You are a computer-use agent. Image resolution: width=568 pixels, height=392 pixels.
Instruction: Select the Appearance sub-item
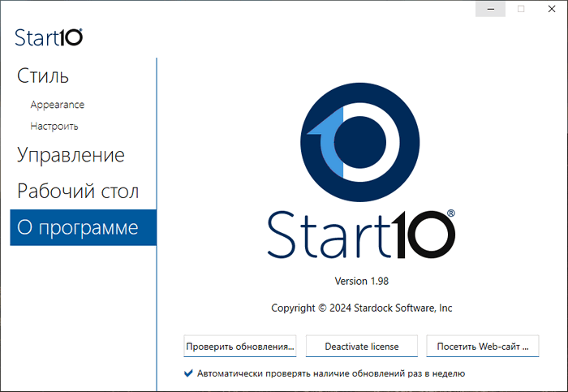(x=58, y=105)
